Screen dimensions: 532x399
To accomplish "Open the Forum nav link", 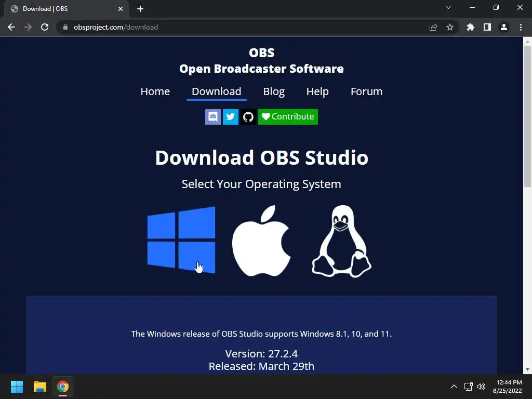I will point(366,91).
